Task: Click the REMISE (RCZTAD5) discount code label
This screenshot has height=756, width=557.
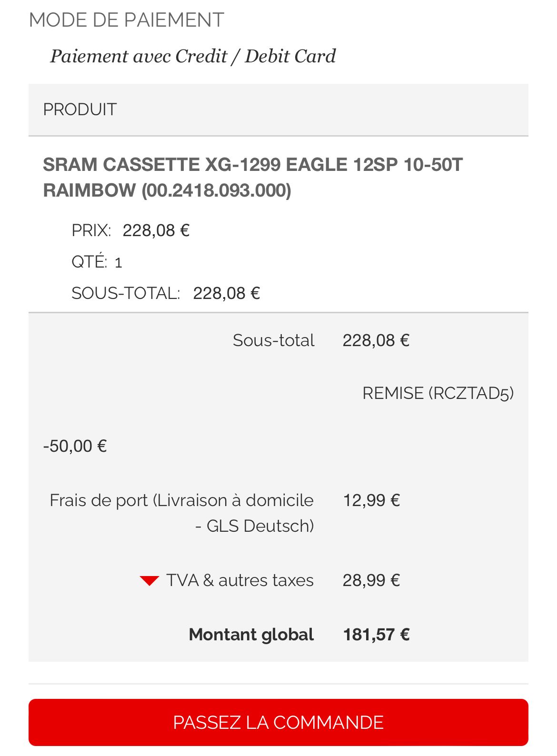Action: (438, 393)
